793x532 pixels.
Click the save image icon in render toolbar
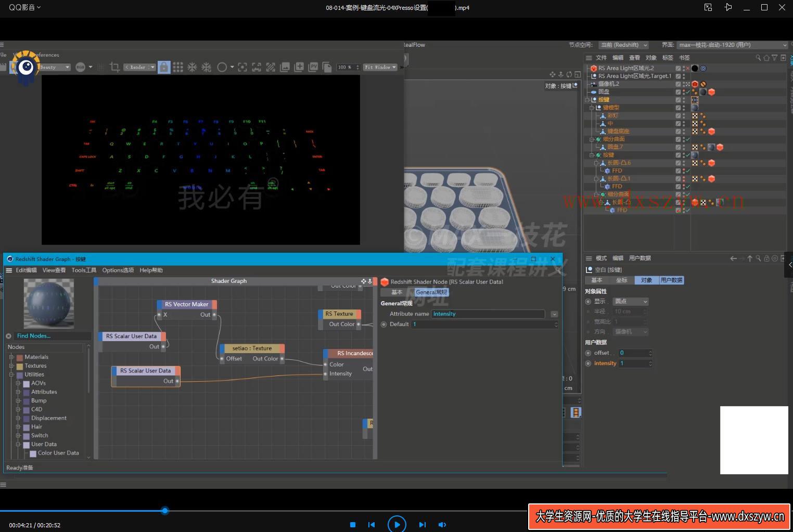click(285, 67)
